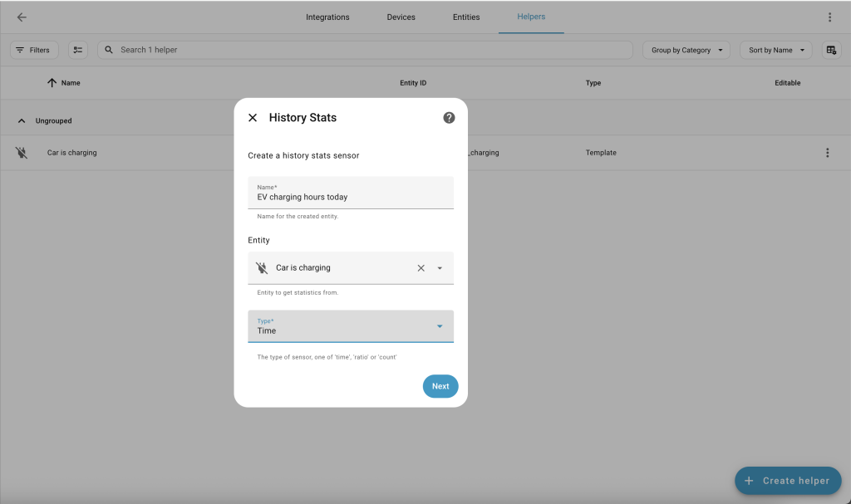Open the Type dropdown set to Time
Viewport: 851px width, 504px height.
click(351, 326)
